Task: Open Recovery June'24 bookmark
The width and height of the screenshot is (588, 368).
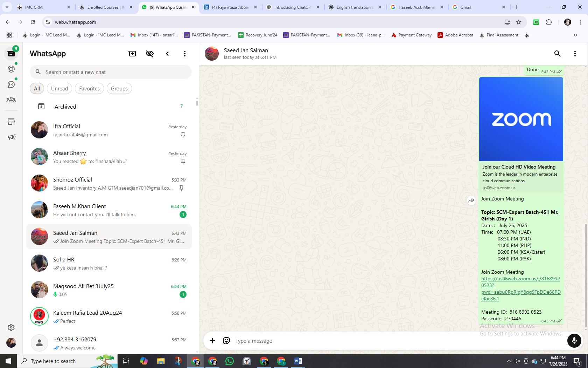Action: click(x=258, y=35)
